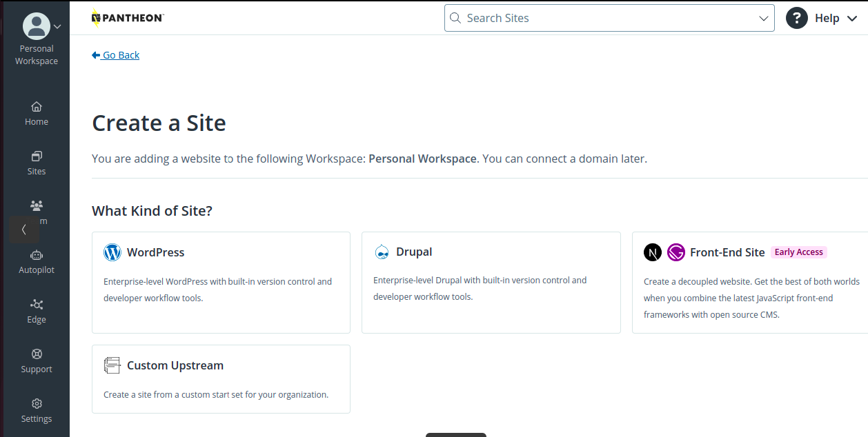Open the Support lifebuoy icon
This screenshot has height=437, width=868.
(x=37, y=354)
